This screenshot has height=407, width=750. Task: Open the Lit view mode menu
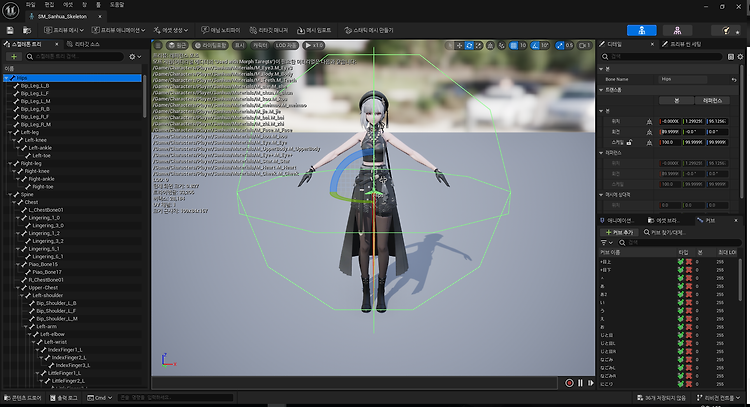210,45
